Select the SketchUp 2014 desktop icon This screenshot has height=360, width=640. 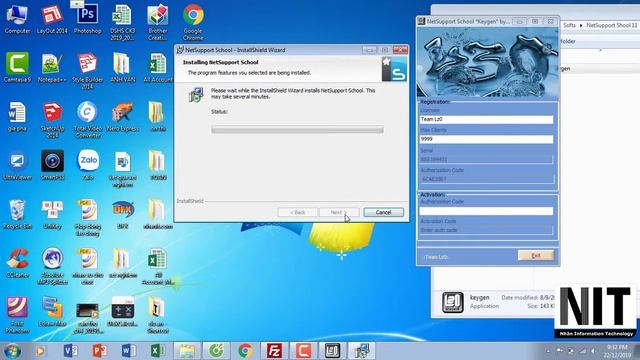[x=52, y=120]
